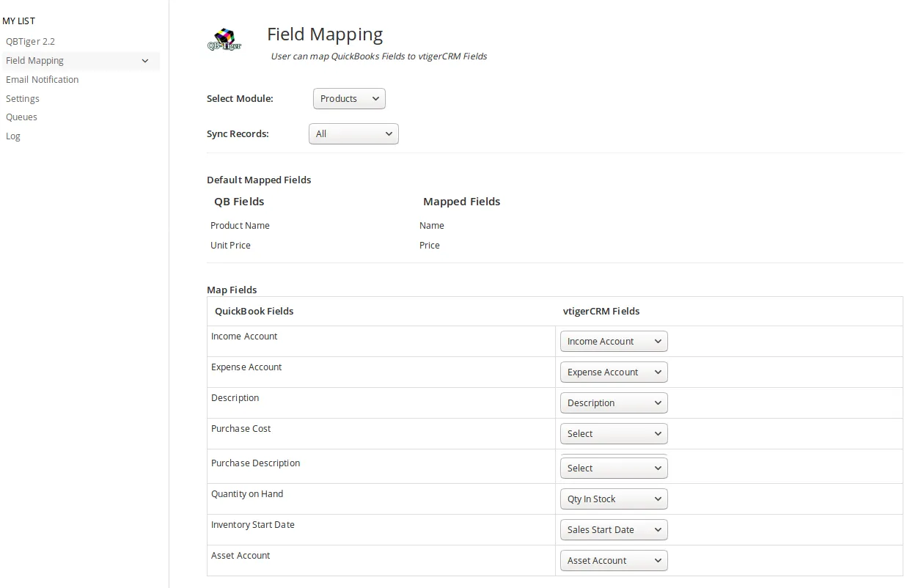910x588 pixels.
Task: Open the Description field mapping dropdown
Action: (613, 403)
